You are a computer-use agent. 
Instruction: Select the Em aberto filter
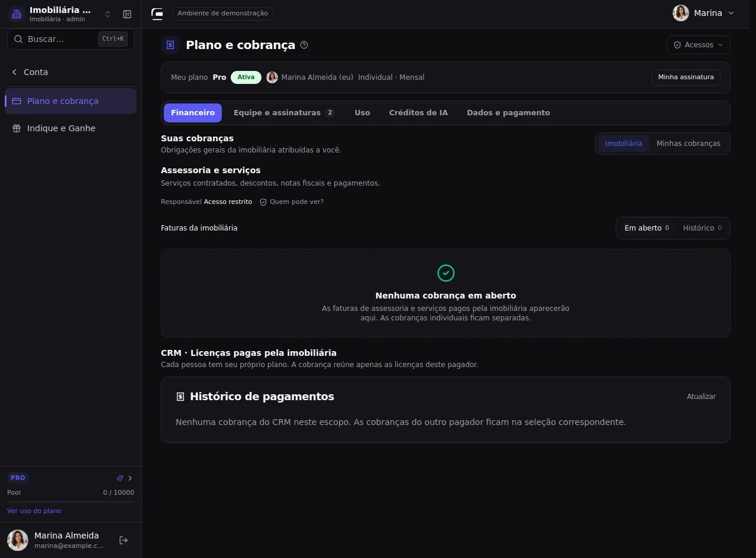click(647, 228)
